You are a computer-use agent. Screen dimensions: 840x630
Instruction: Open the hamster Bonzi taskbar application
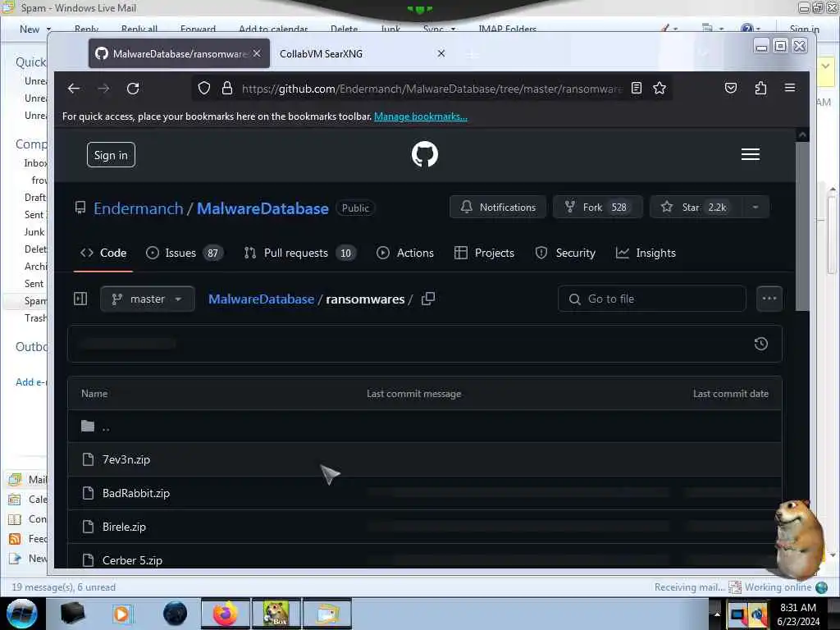(276, 614)
